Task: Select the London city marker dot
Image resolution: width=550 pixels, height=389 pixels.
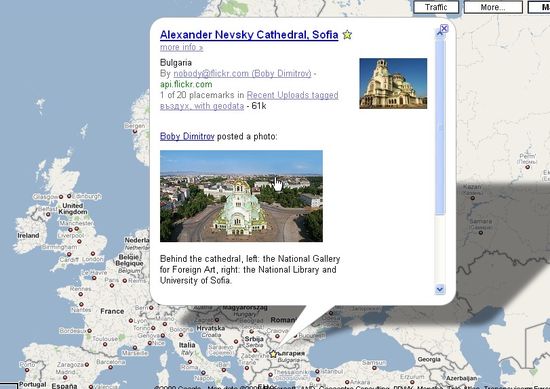Action: click(x=93, y=253)
